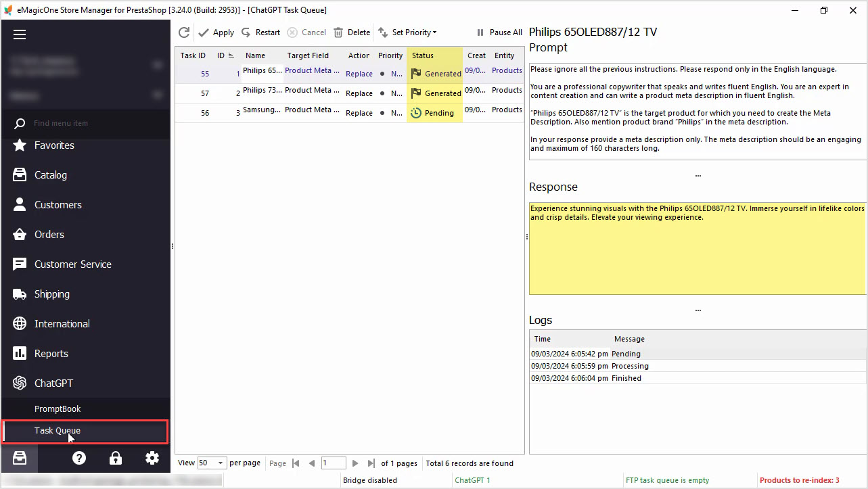Click the help question mark icon

click(x=79, y=458)
